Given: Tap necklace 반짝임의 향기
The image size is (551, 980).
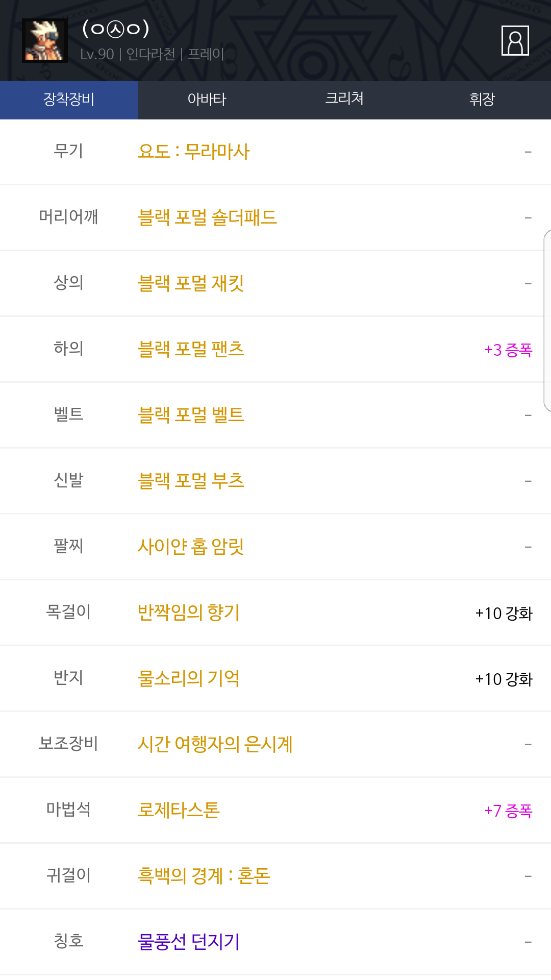Looking at the screenshot, I should point(189,612).
